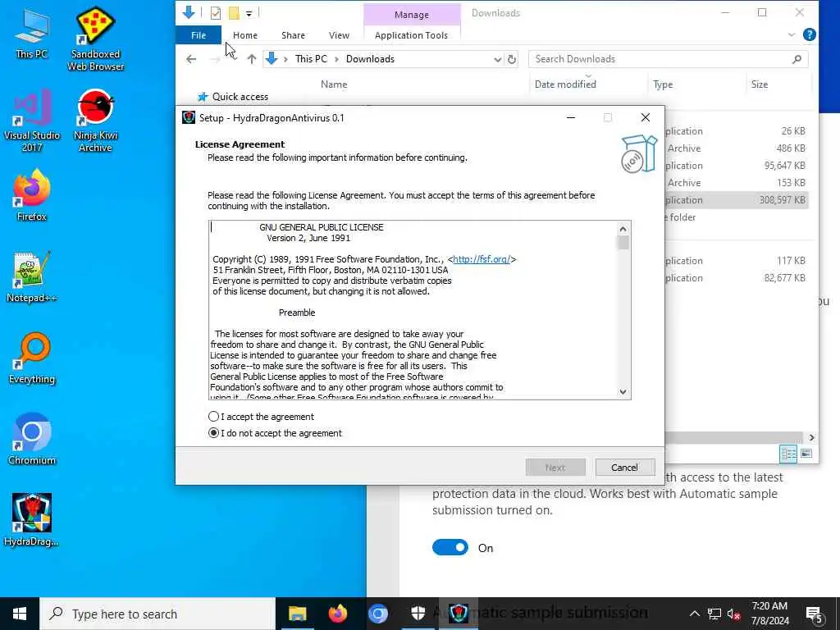This screenshot has height=630, width=840.
Task: Click the taskbar search box
Action: coord(158,614)
